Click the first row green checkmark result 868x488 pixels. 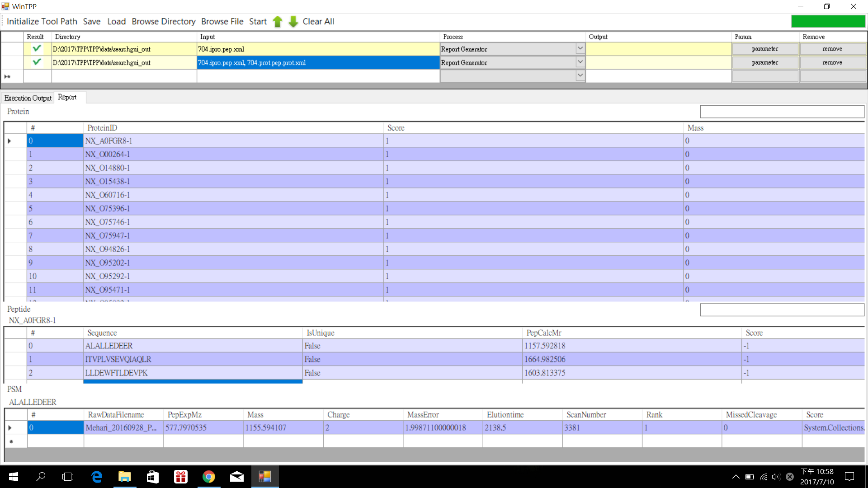click(37, 49)
